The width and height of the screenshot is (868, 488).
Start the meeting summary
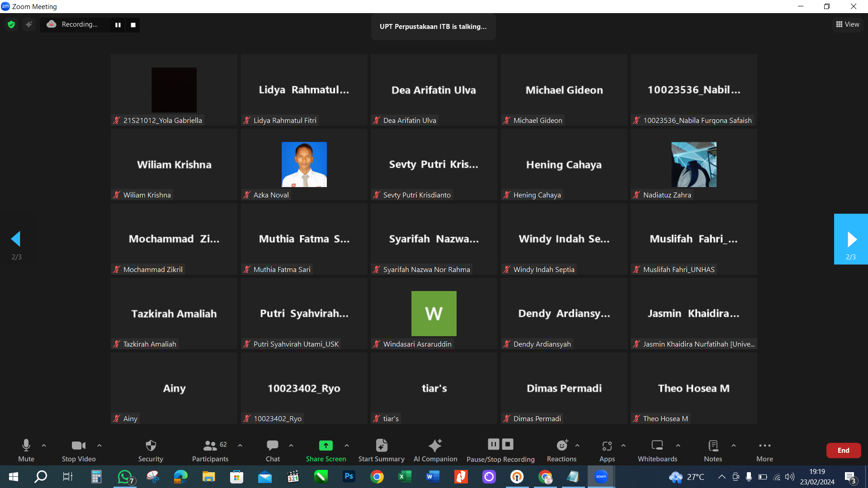point(381,450)
